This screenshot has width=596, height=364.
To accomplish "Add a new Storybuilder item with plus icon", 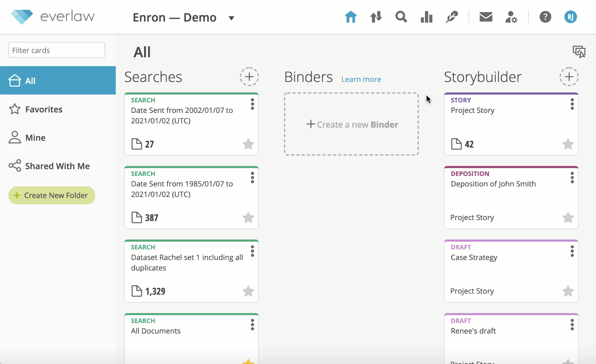I will pyautogui.click(x=569, y=77).
